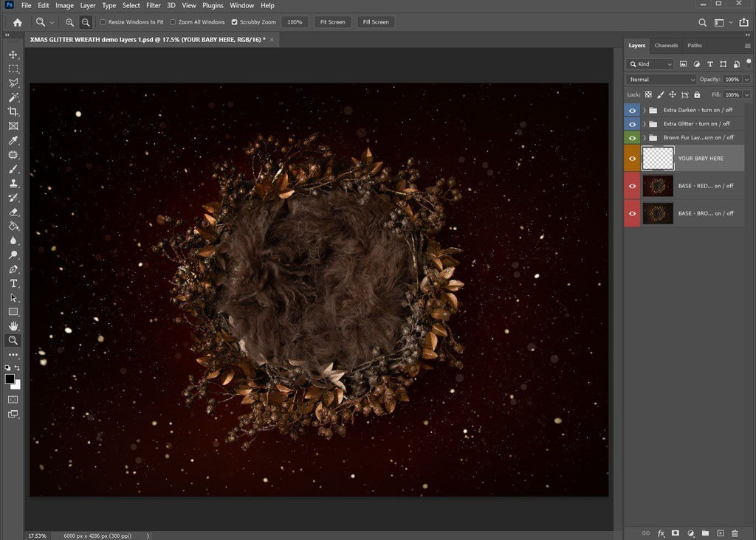
Task: Select the Move tool
Action: tap(13, 55)
